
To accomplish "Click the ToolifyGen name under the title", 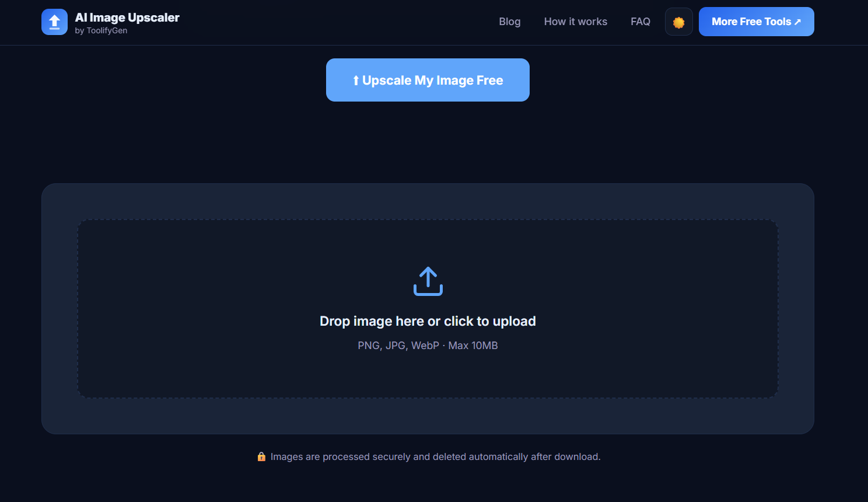I will click(x=102, y=30).
